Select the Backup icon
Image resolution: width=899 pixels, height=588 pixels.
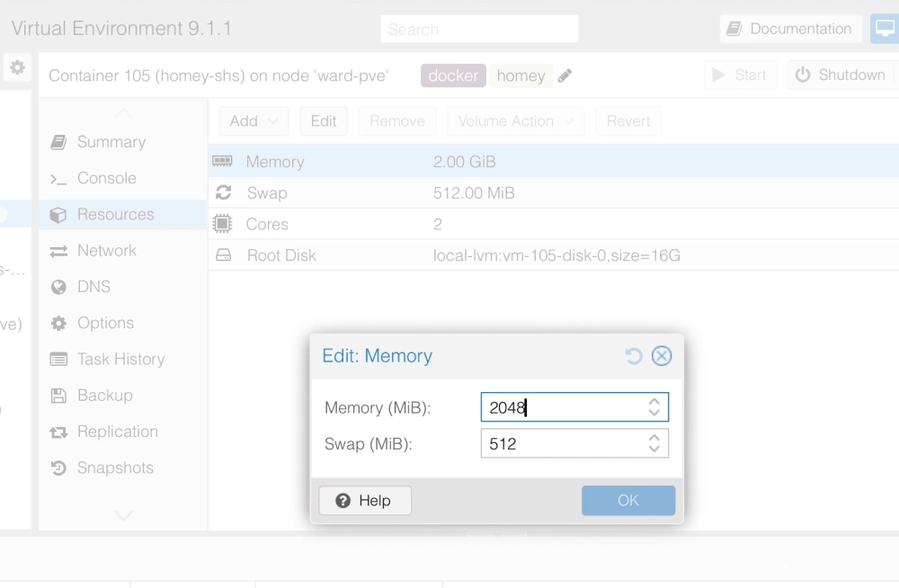click(59, 396)
